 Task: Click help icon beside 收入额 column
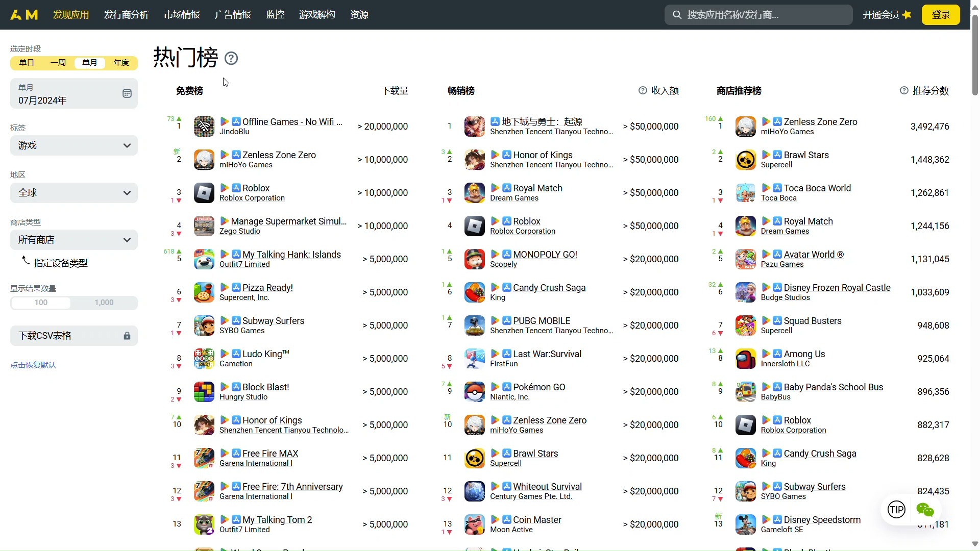point(643,90)
